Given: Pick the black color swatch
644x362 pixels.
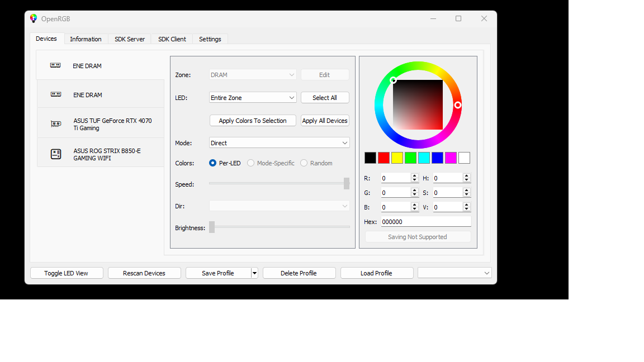Looking at the screenshot, I should (370, 158).
